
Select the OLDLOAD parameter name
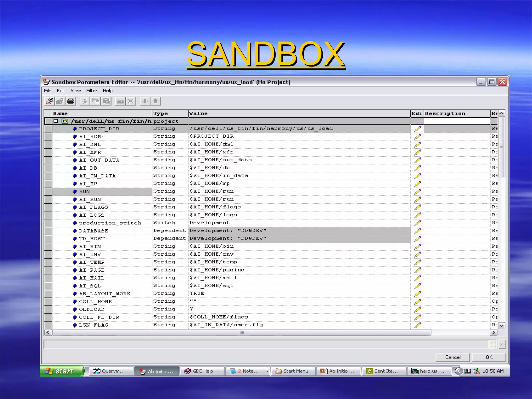pyautogui.click(x=92, y=309)
